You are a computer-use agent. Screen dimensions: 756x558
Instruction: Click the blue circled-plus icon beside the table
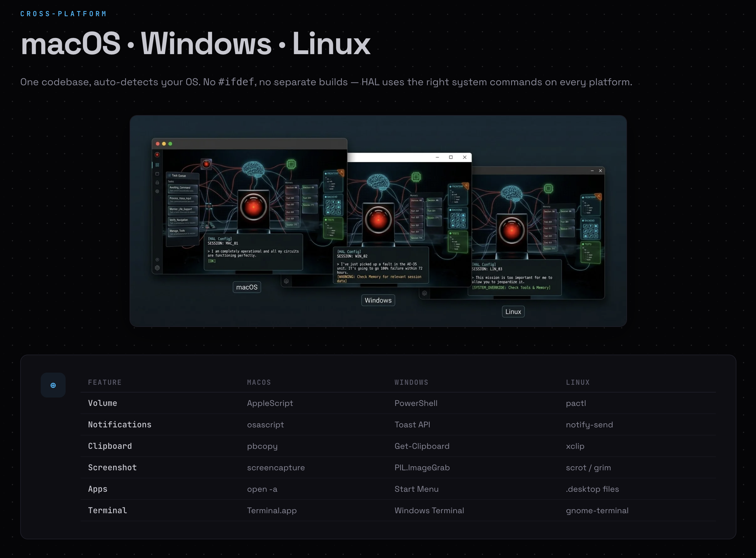pos(53,385)
